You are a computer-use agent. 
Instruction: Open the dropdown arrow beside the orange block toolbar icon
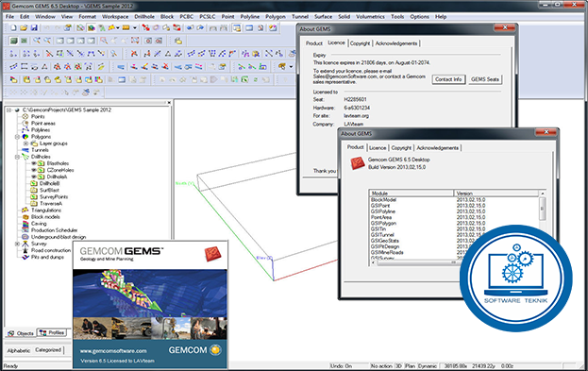(135, 27)
